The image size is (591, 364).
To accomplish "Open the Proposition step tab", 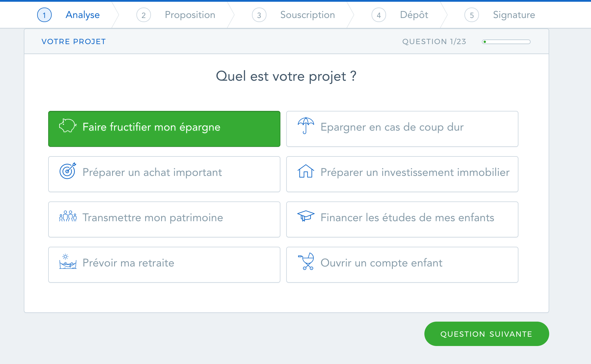I will [x=176, y=15].
